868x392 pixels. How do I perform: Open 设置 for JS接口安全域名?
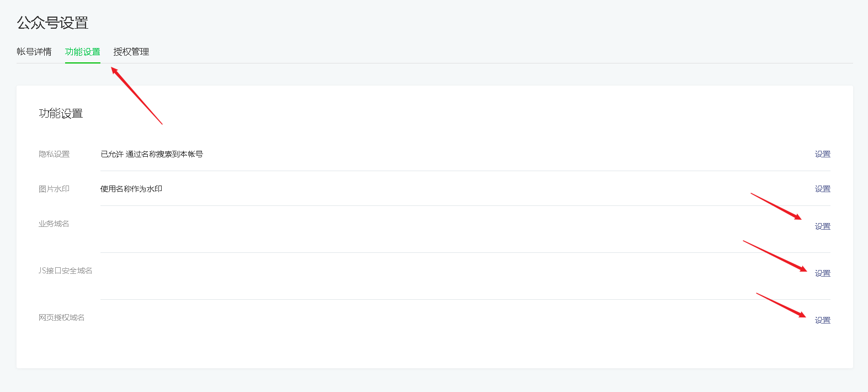[x=822, y=273]
